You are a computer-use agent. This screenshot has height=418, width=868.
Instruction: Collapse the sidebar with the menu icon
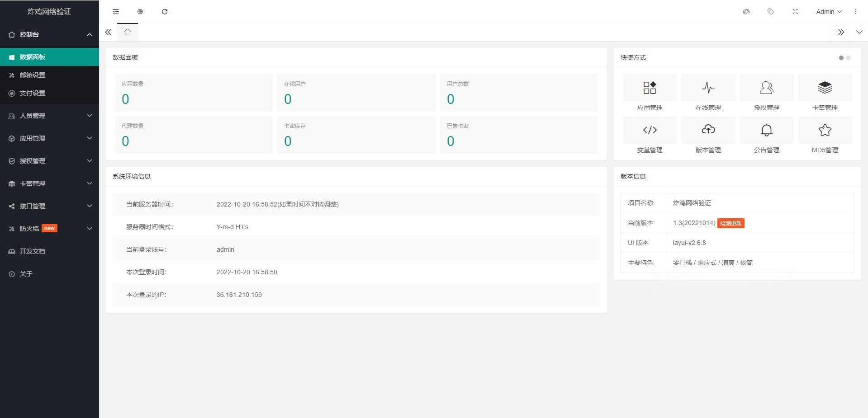[x=115, y=12]
